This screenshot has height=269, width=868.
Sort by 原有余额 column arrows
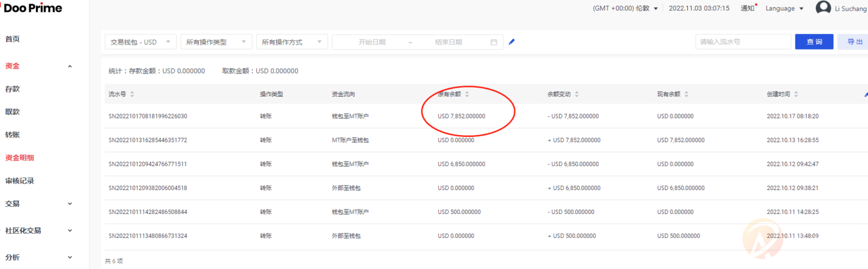coord(467,94)
